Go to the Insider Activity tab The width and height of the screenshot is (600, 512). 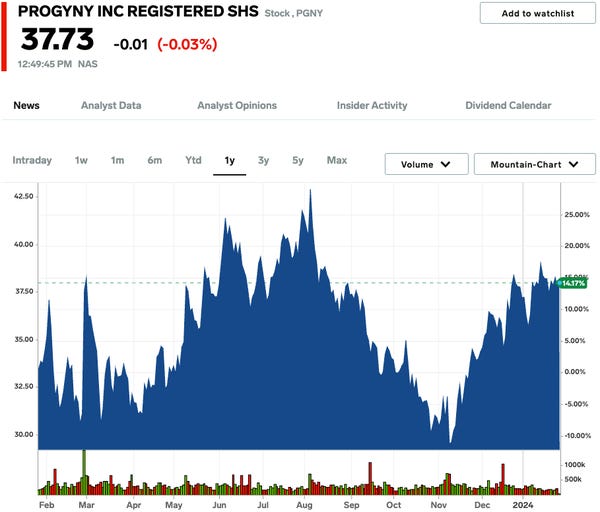372,105
